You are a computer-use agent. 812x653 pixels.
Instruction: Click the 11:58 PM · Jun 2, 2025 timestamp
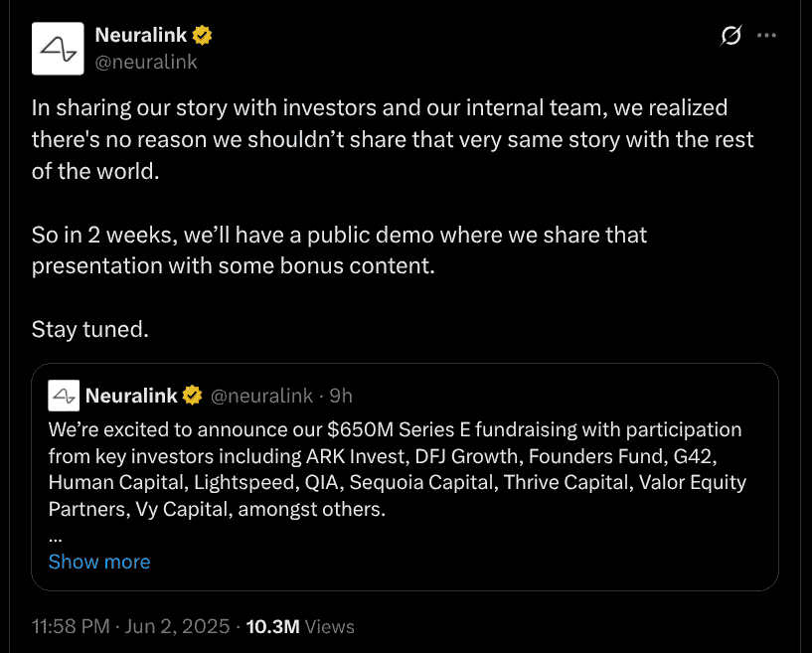tap(130, 627)
